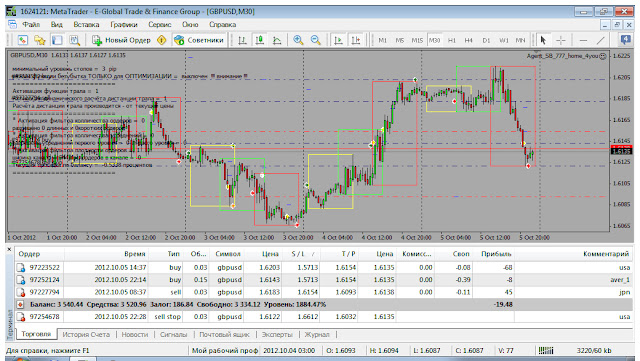Click the expert advisor smiley face icon
Screen dimensions: 640x361
tap(602, 56)
